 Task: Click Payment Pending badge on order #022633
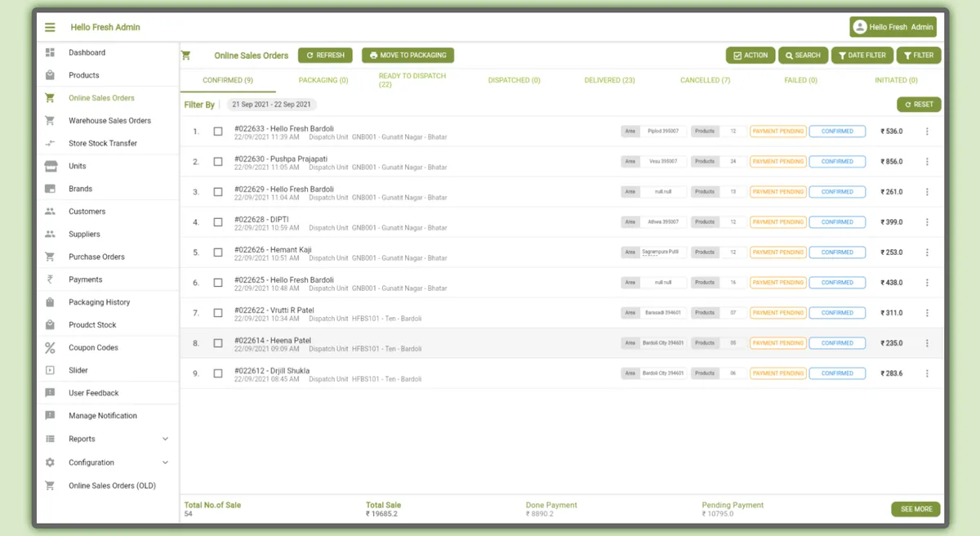[x=778, y=132]
